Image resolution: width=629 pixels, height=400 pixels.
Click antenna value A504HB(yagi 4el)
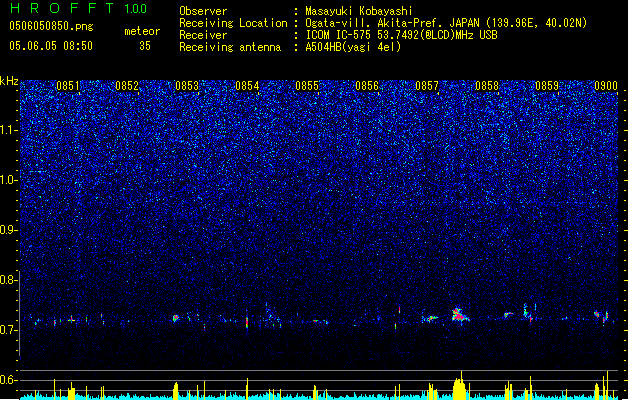tap(353, 47)
